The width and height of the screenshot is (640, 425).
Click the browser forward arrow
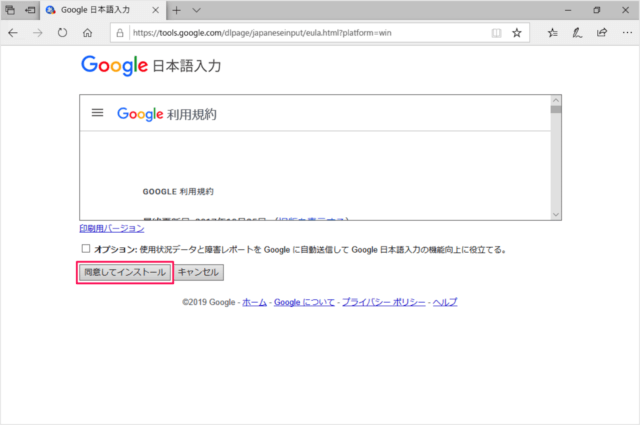[38, 33]
